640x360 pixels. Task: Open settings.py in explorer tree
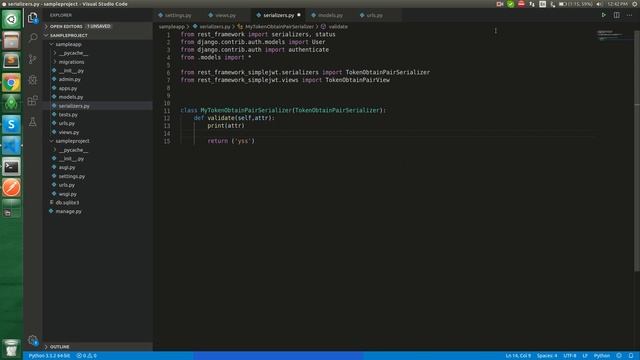(71, 176)
